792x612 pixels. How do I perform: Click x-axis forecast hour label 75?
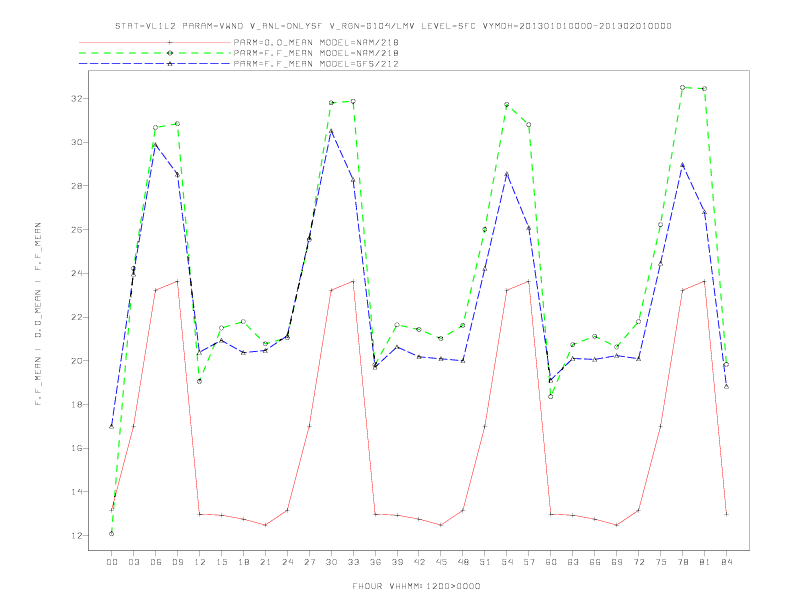pyautogui.click(x=661, y=562)
